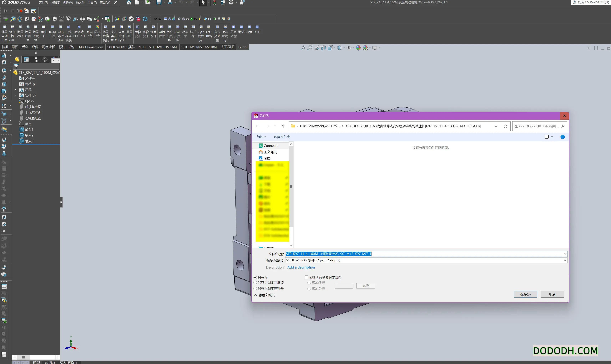This screenshot has width=611, height=364.
Task: Click the Add a description link
Action: (x=301, y=267)
